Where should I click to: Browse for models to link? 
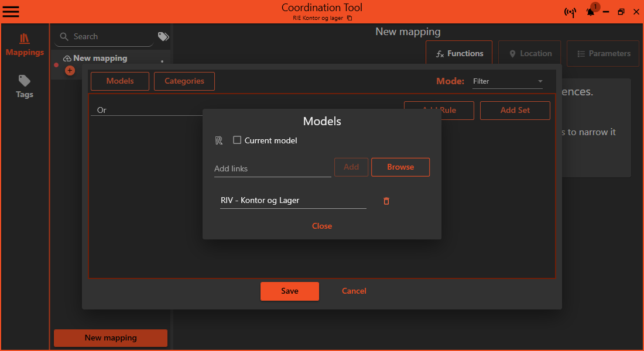click(x=400, y=167)
